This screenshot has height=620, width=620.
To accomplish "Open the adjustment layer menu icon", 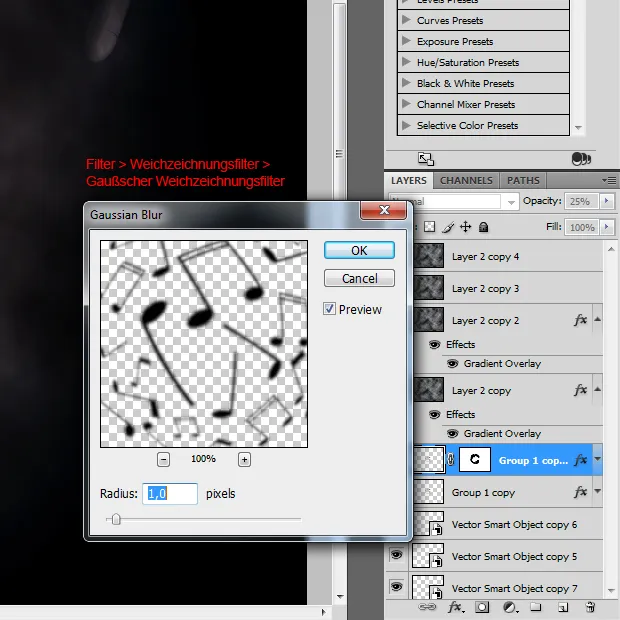I will (509, 607).
